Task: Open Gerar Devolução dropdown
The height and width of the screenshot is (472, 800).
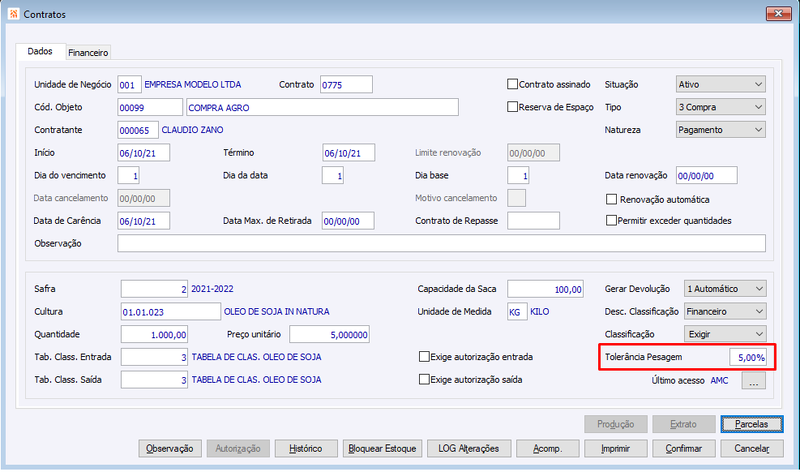Action: [x=724, y=289]
